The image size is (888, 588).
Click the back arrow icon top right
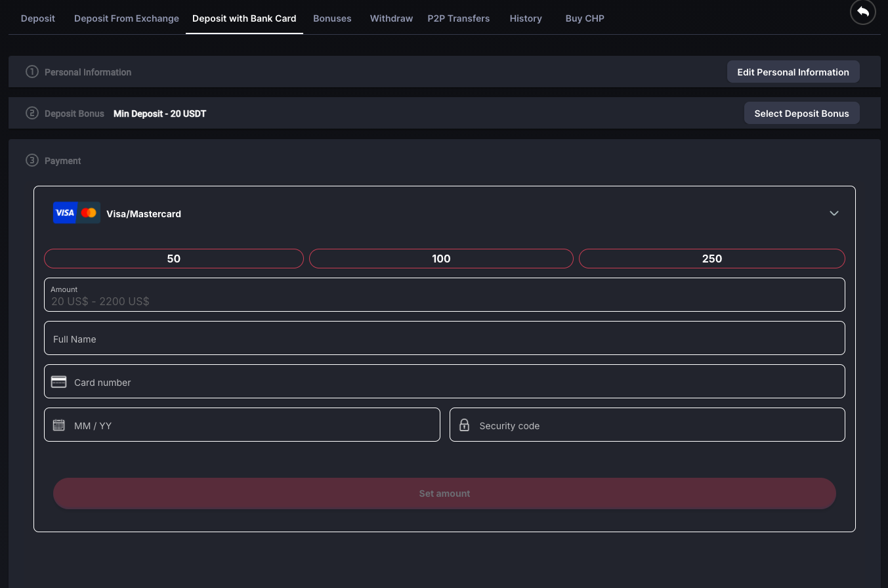coord(862,12)
